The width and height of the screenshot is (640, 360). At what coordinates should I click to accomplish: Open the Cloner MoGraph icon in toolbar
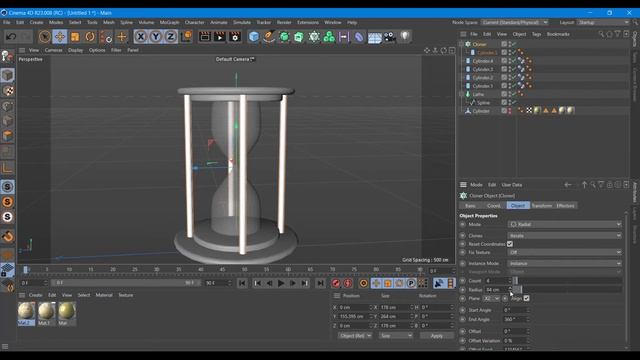314,37
